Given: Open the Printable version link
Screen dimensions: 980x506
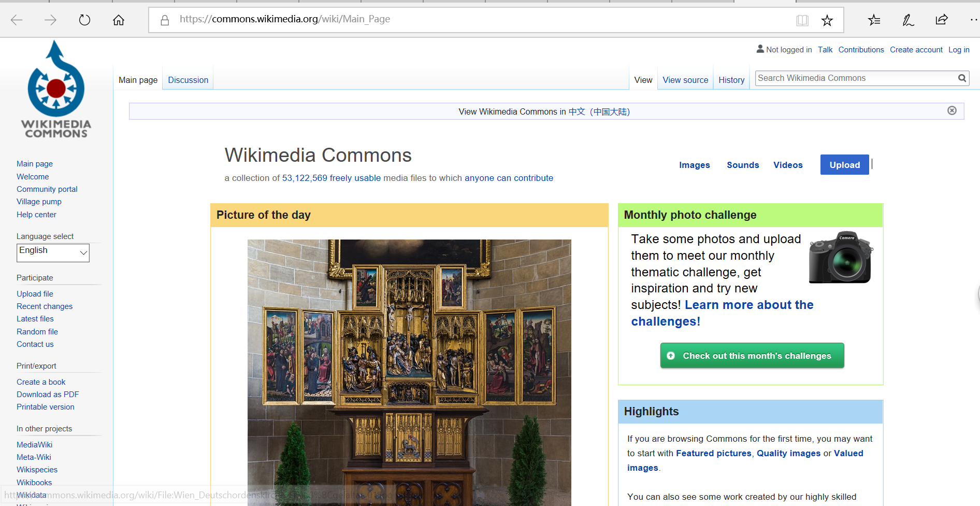Looking at the screenshot, I should coord(46,407).
